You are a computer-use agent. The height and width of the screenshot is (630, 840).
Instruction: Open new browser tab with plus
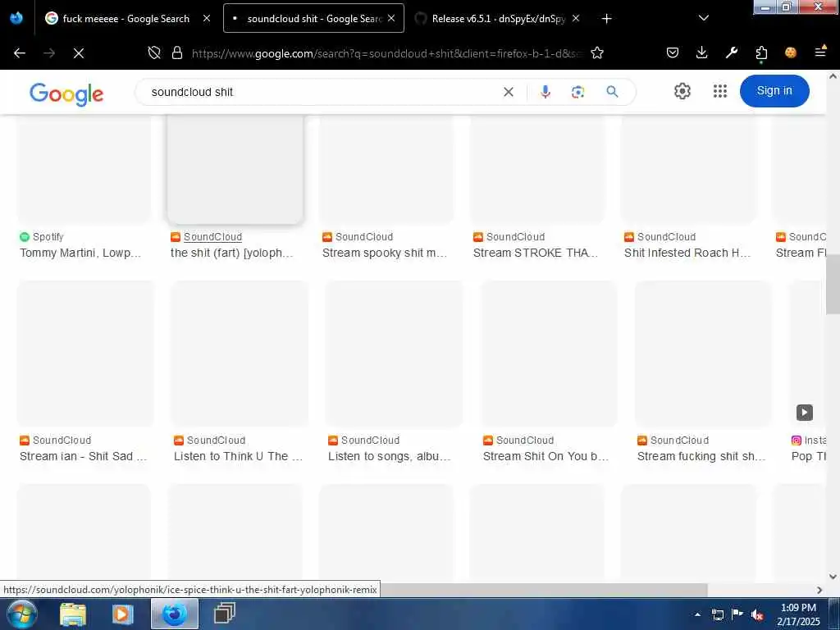[x=606, y=19]
